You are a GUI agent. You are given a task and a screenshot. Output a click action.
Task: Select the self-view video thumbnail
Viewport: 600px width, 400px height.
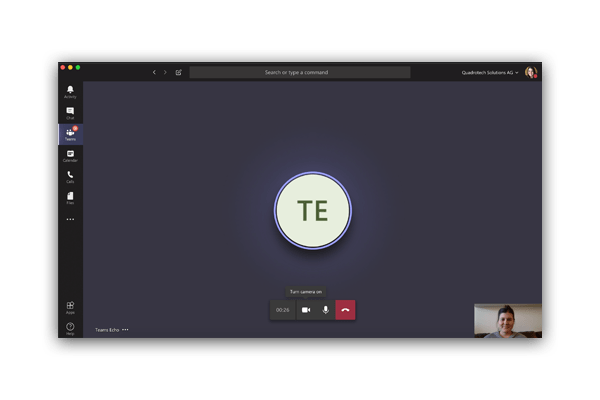click(x=508, y=321)
